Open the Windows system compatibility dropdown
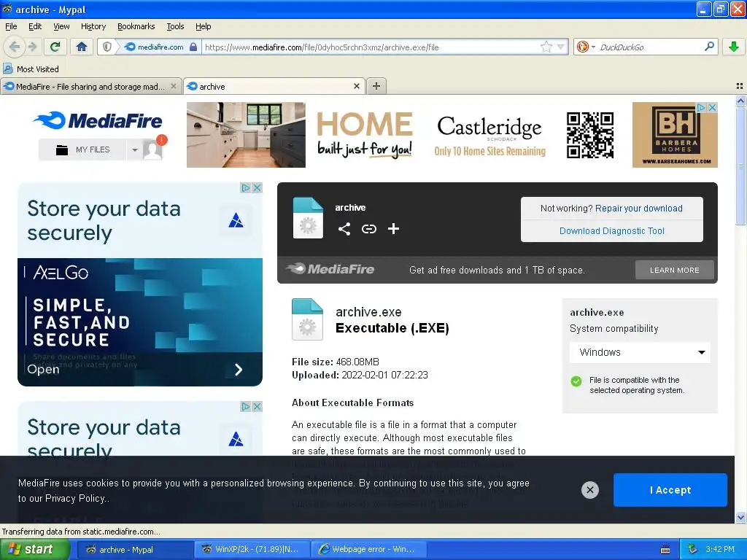 [640, 352]
